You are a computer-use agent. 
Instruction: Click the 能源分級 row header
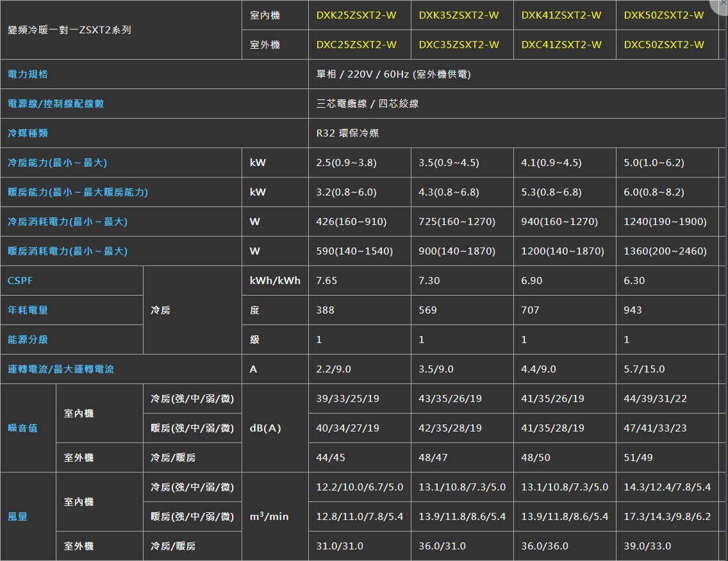point(28,340)
